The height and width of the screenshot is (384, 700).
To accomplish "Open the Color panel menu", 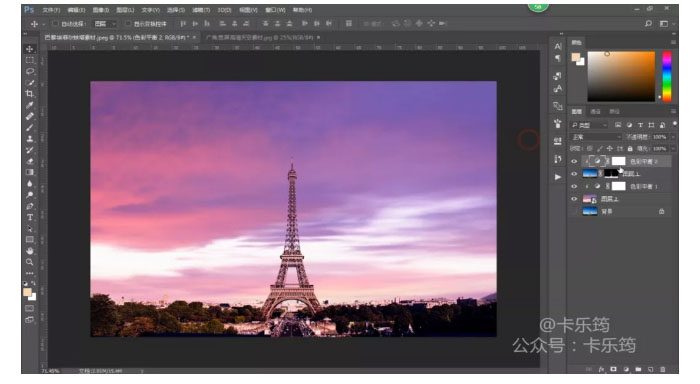I will coord(673,42).
